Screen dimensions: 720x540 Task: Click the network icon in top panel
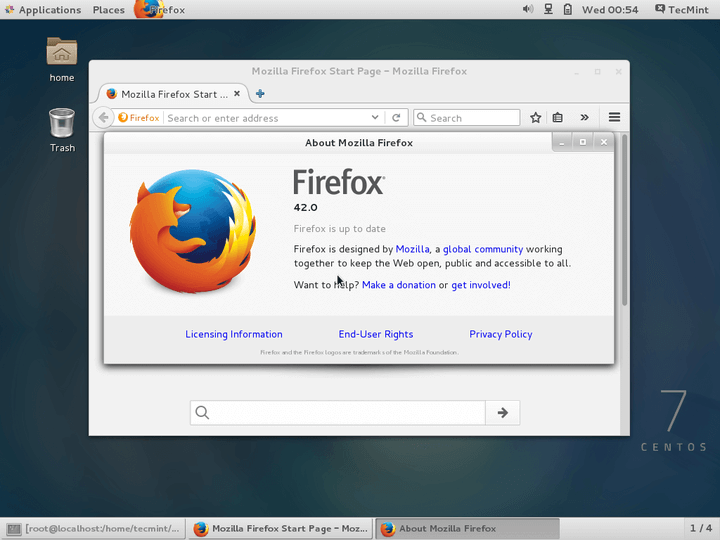[x=548, y=9]
